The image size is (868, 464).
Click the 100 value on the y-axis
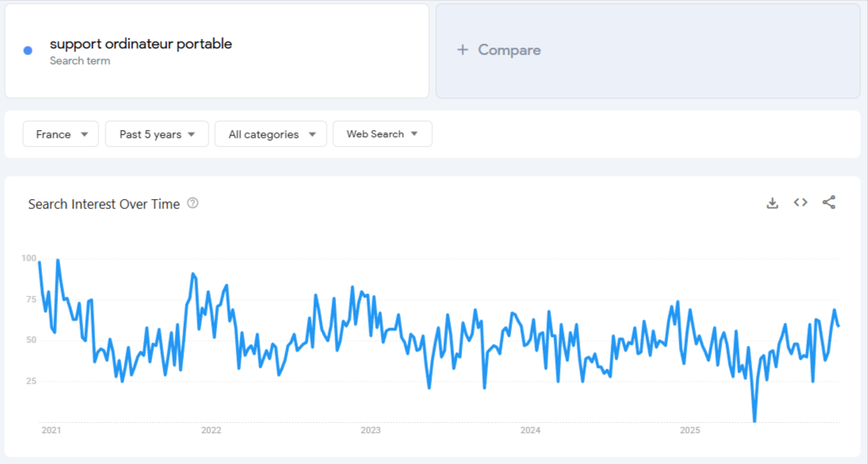click(x=29, y=257)
